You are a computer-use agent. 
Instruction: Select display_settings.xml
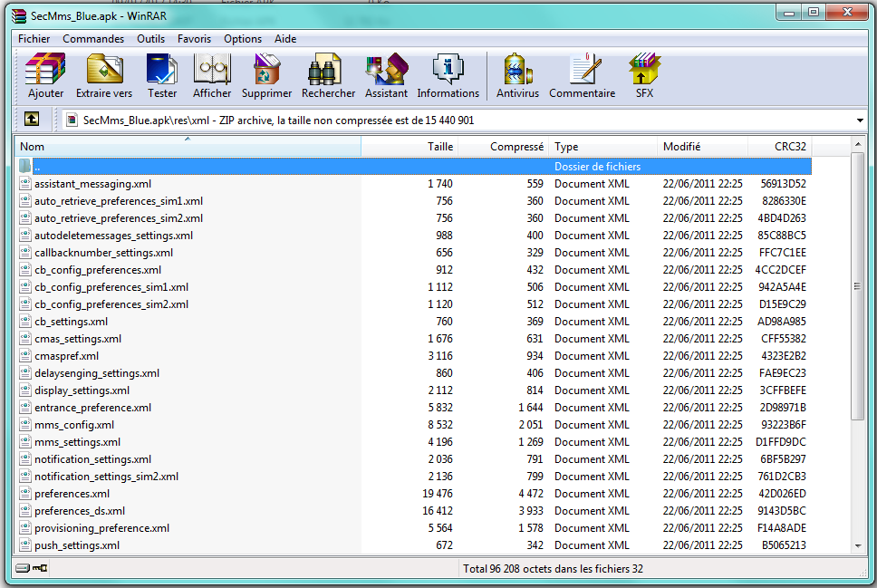pos(82,390)
